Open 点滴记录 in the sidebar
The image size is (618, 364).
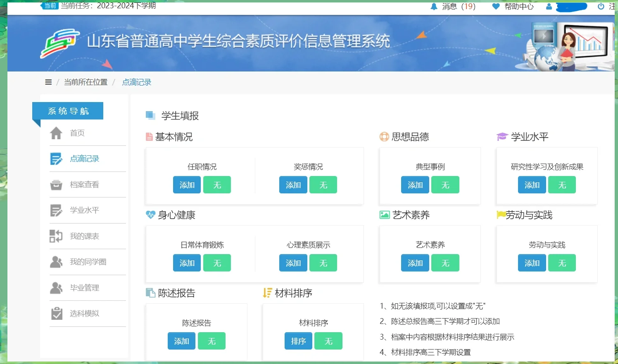tap(84, 159)
